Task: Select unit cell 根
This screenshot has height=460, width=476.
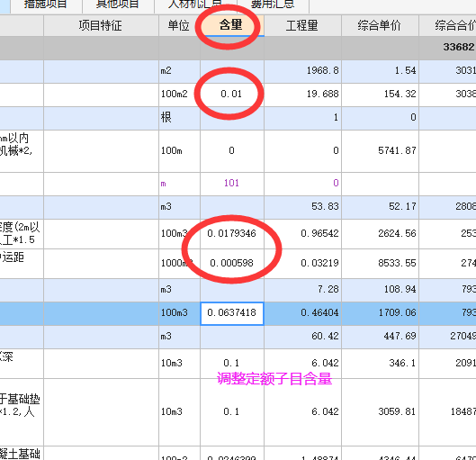Action: coord(179,118)
